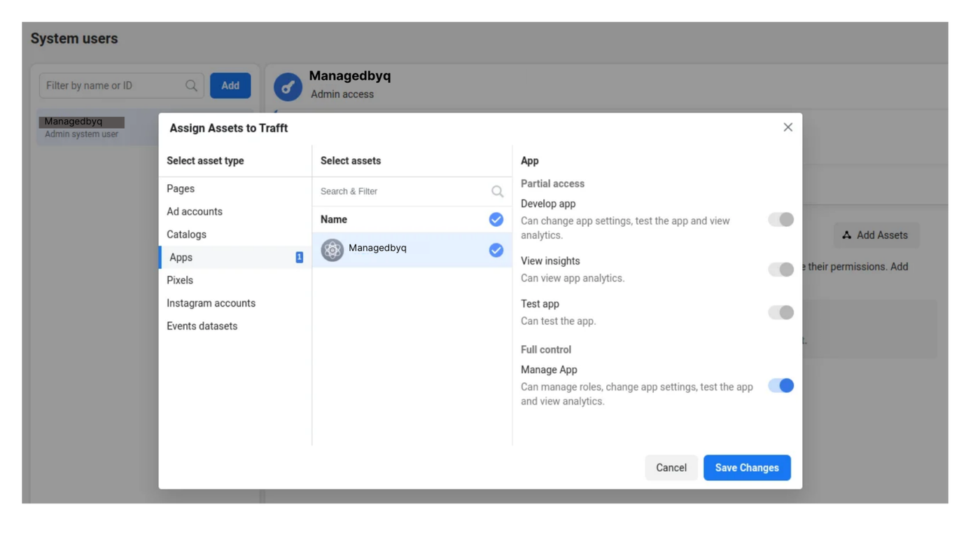Type in the Search & Filter field
980x551 pixels.
[402, 191]
